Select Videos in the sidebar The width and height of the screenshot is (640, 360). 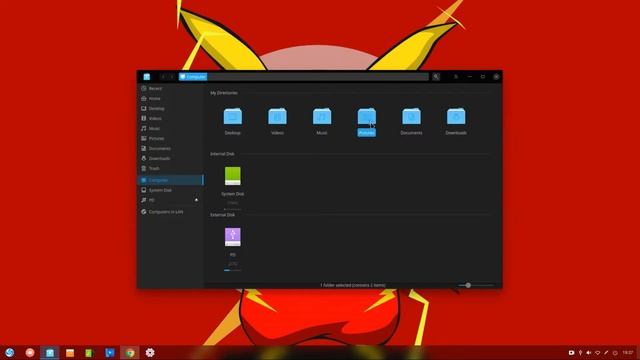[170, 118]
